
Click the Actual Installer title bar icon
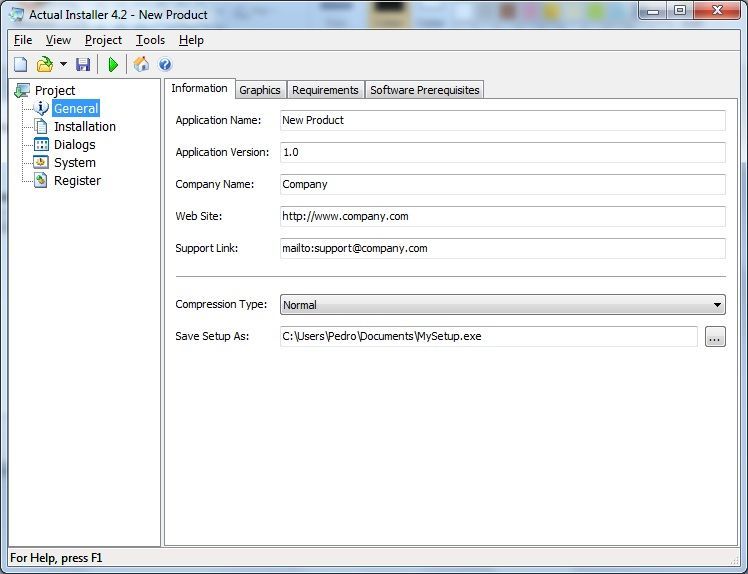tap(17, 14)
